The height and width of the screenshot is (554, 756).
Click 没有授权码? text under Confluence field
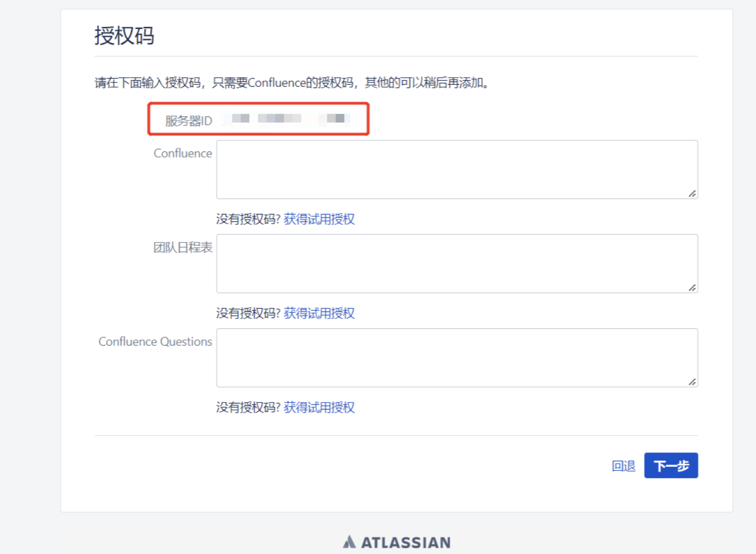(x=249, y=219)
